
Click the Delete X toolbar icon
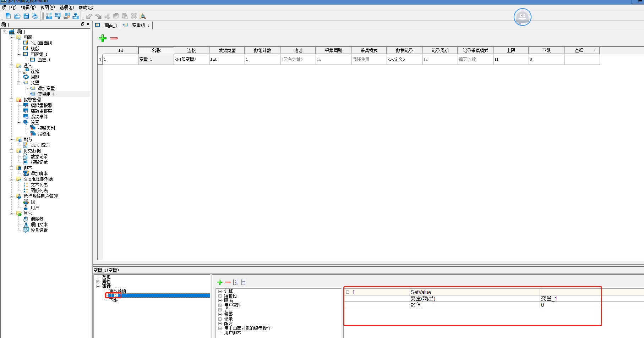click(x=134, y=16)
